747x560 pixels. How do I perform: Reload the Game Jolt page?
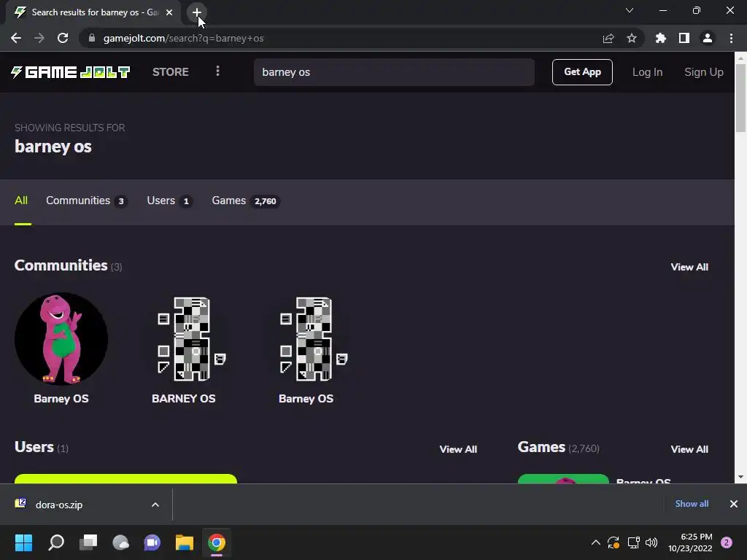pyautogui.click(x=63, y=38)
